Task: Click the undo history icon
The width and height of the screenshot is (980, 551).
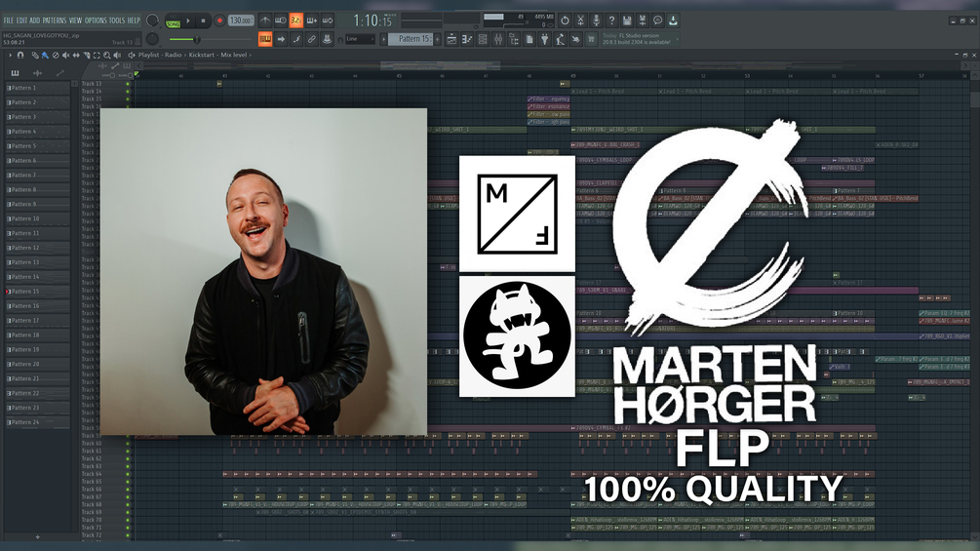Action: coord(565,20)
